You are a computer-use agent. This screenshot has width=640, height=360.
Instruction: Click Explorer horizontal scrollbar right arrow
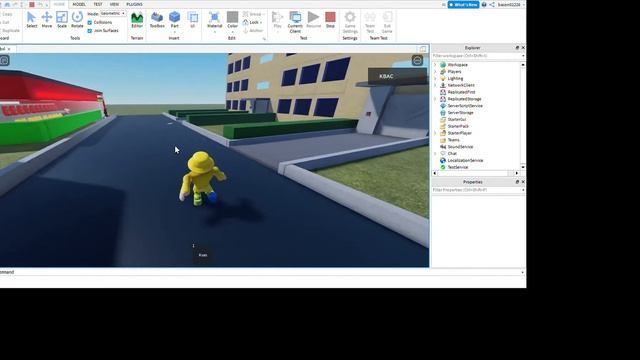click(517, 173)
